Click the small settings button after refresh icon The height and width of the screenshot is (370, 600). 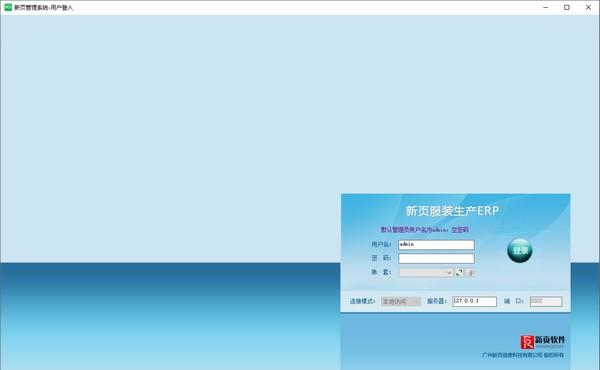(x=471, y=273)
